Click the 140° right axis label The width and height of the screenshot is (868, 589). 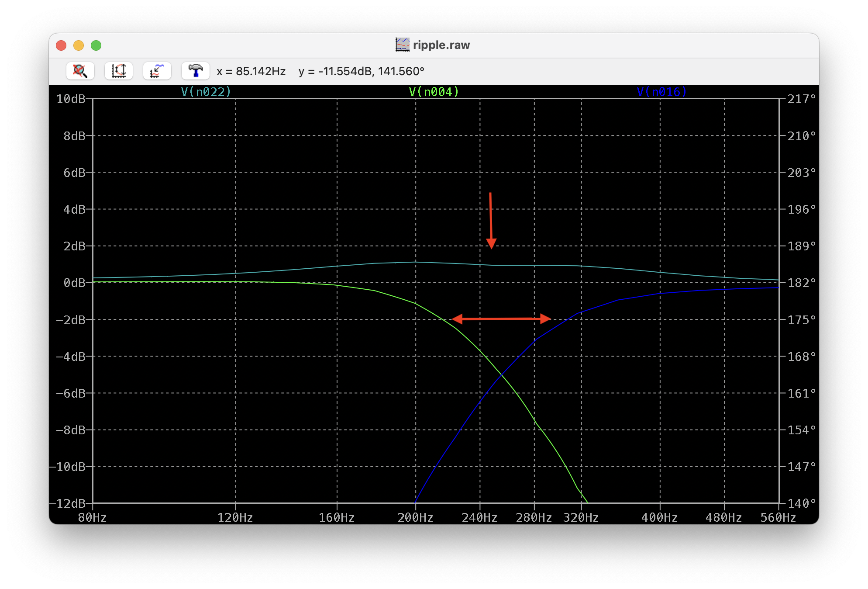tap(802, 503)
